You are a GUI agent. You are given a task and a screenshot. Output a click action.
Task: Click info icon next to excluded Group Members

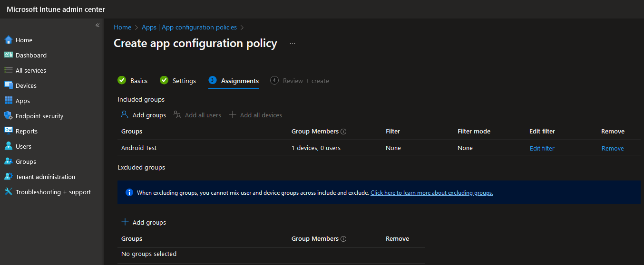coord(344,239)
